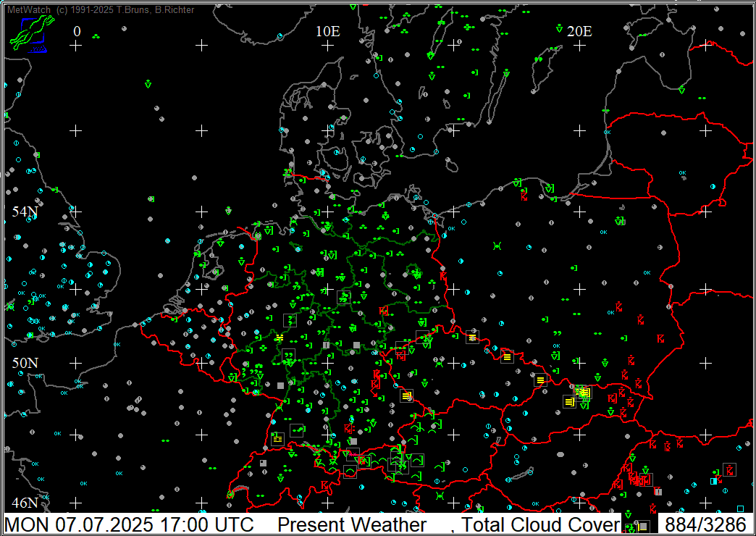Image resolution: width=756 pixels, height=536 pixels.
Task: Click the date MON 07.07.2025 17:00 UTC
Action: point(129,524)
